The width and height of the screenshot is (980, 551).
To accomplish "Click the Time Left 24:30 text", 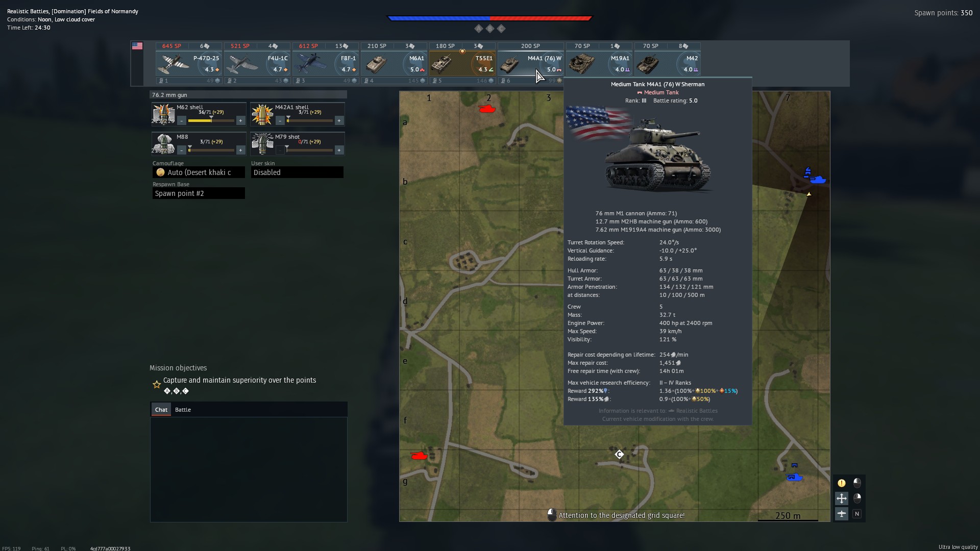I will click(29, 28).
